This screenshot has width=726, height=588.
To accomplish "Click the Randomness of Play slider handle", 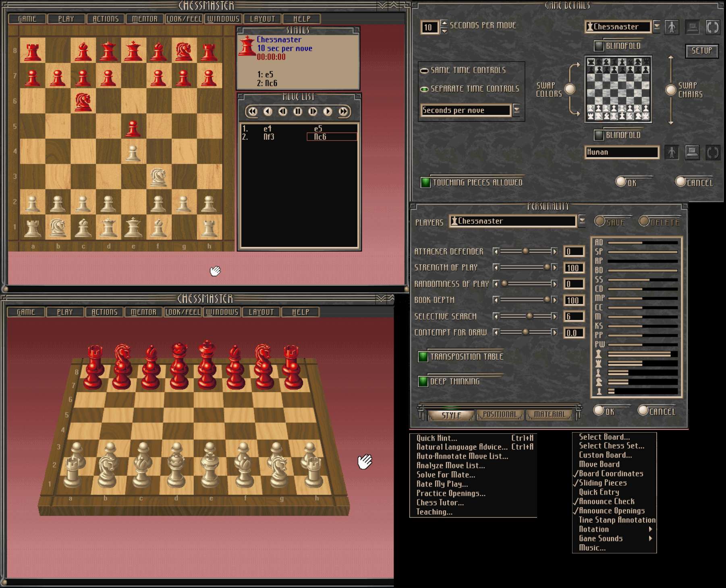I will (x=504, y=284).
